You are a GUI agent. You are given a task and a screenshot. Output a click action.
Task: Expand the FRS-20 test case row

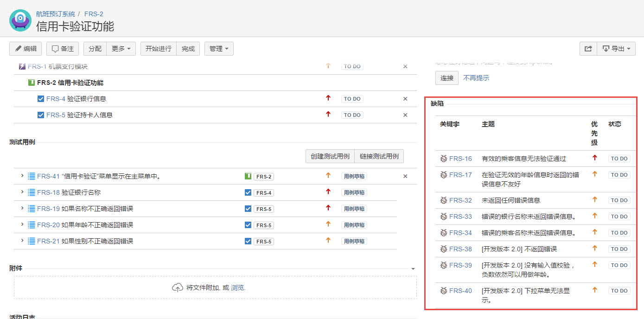click(x=22, y=224)
